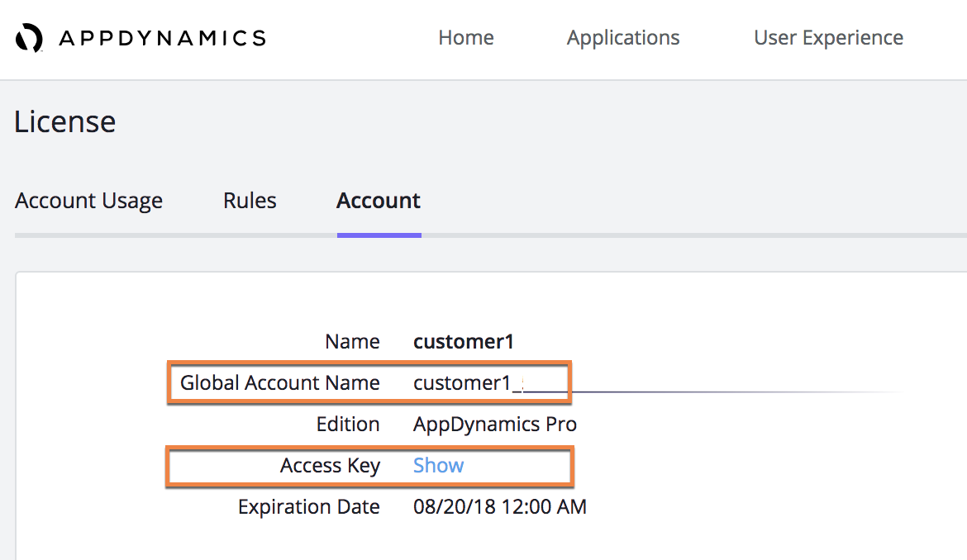Select the Account tab

click(379, 200)
